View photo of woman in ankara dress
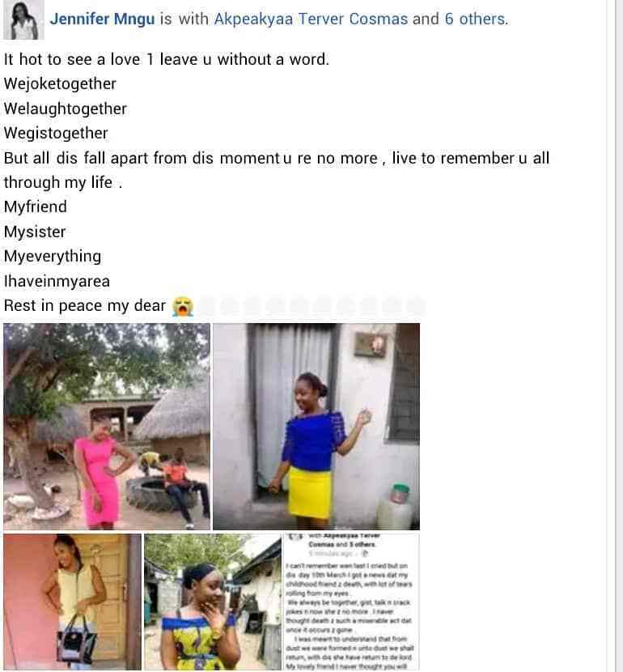 tap(213, 602)
